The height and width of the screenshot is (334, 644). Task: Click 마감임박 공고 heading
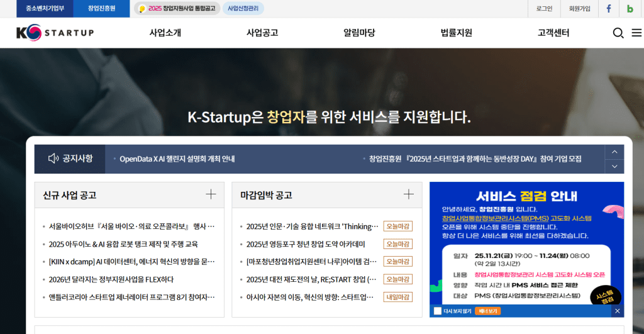pyautogui.click(x=266, y=195)
